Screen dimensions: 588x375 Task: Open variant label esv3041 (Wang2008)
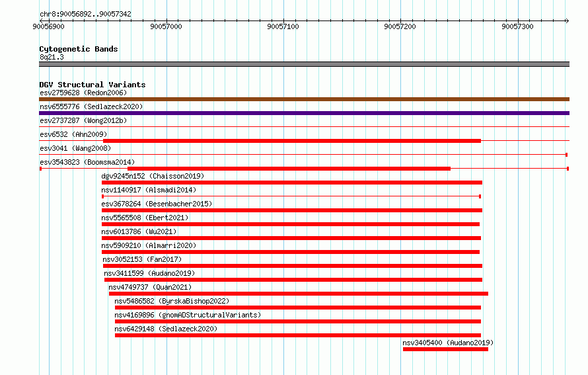point(75,148)
